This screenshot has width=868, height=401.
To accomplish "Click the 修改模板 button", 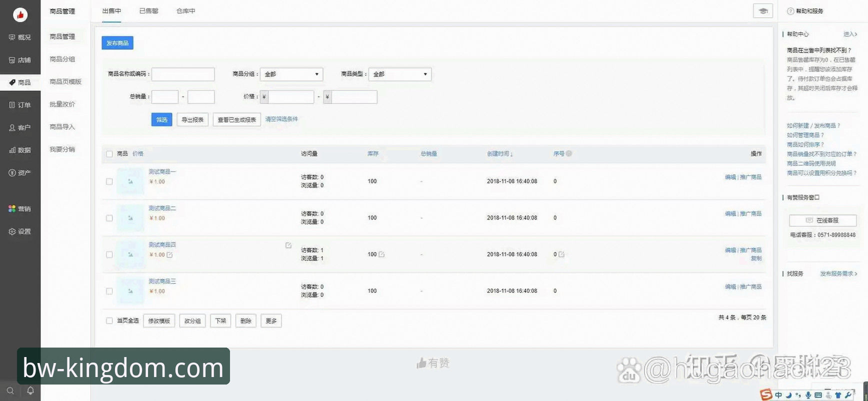I will (x=159, y=321).
